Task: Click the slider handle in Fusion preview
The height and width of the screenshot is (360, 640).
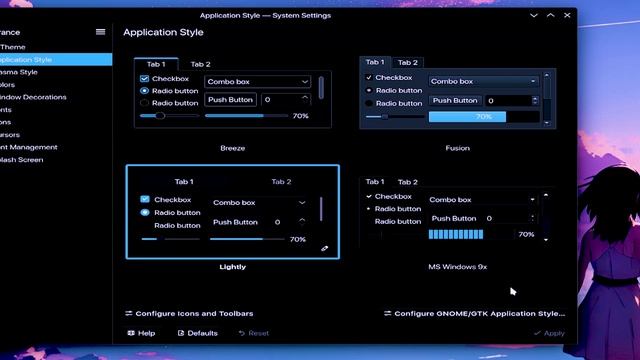Action: (x=385, y=116)
